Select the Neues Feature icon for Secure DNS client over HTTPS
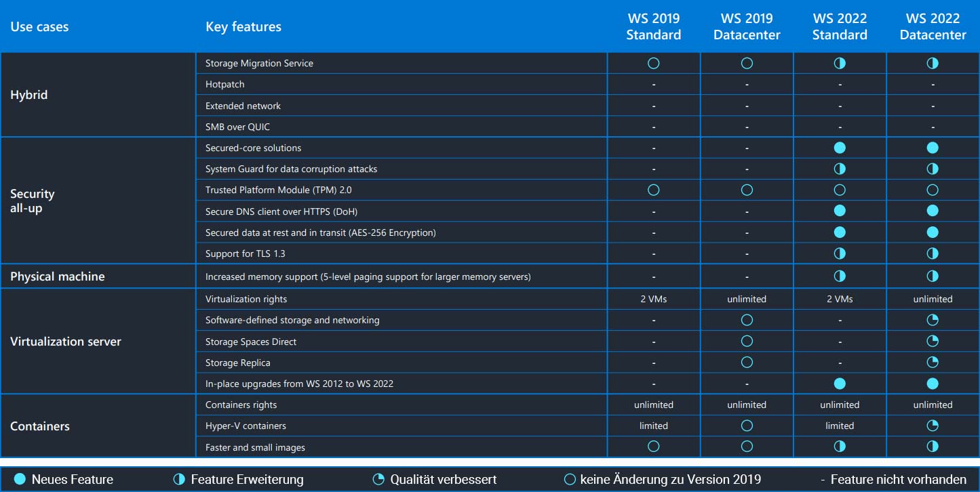This screenshot has width=980, height=492. coord(840,211)
